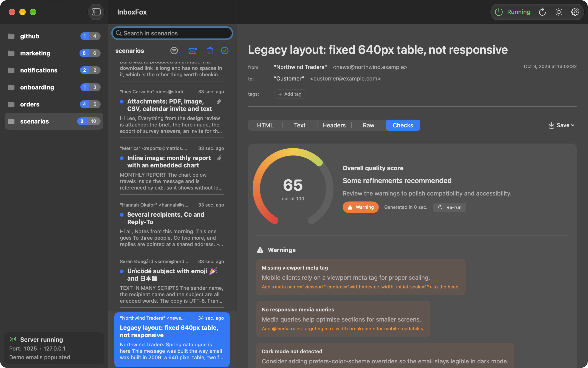Screen dimensions: 588x368
Task: Select the Checks tab
Action: tap(403, 125)
